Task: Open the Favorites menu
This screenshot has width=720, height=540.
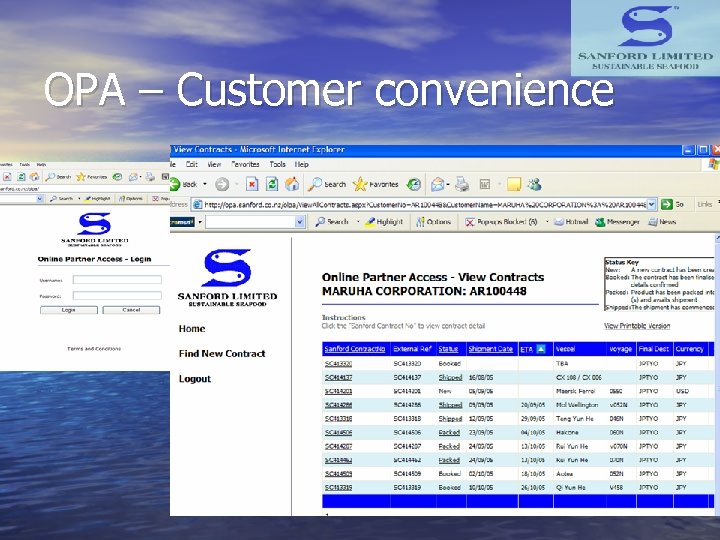Action: click(245, 164)
